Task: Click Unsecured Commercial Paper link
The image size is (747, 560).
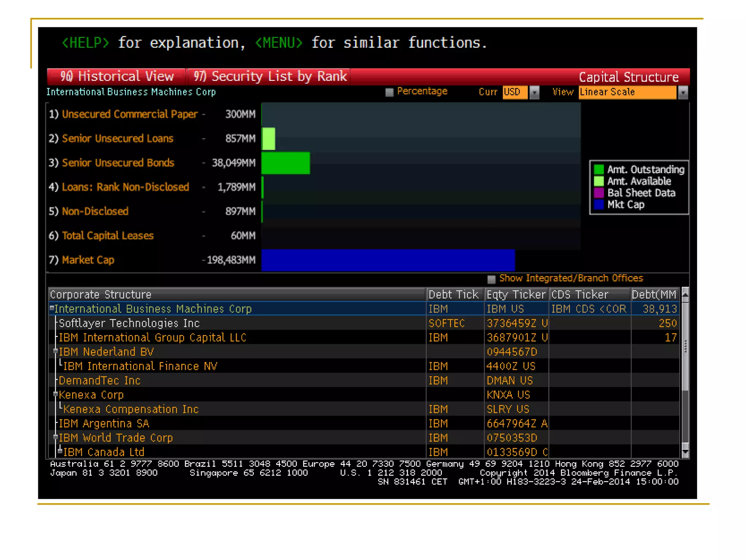Action: [129, 114]
